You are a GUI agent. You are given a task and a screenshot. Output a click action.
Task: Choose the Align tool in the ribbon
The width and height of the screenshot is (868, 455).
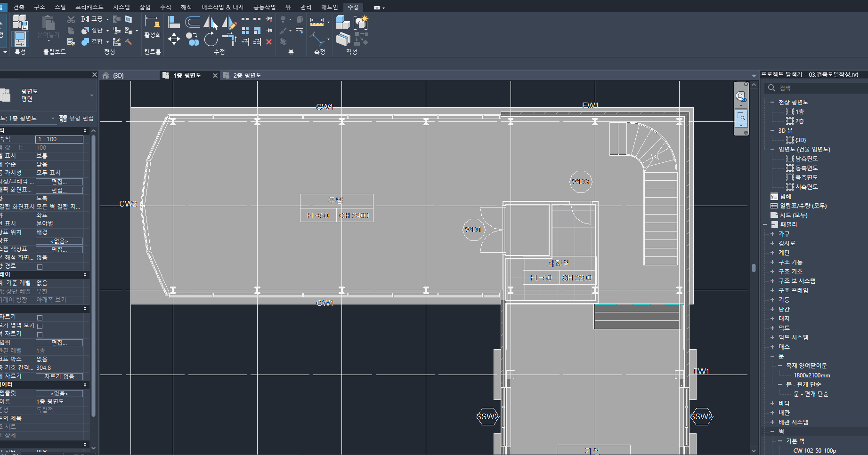click(x=174, y=22)
